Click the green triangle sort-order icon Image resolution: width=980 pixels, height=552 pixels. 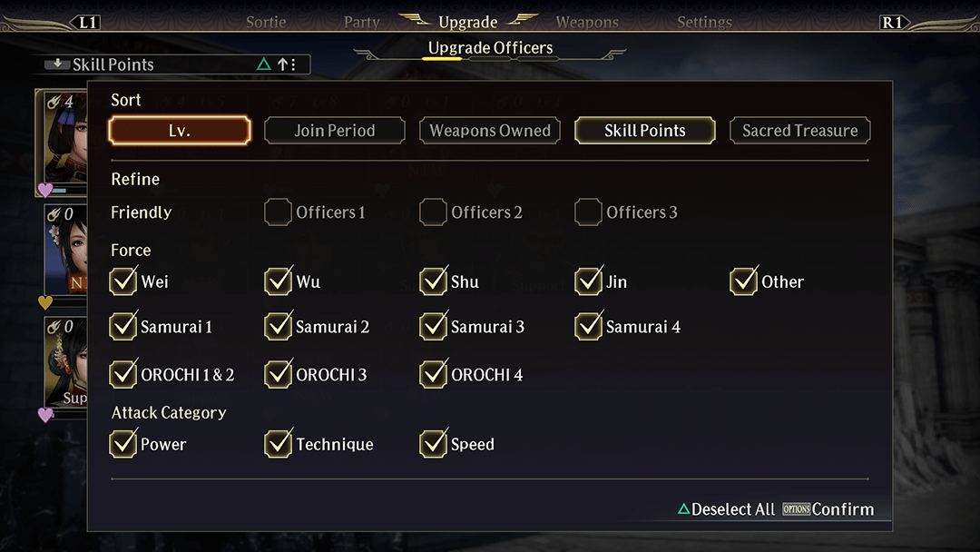click(x=264, y=64)
